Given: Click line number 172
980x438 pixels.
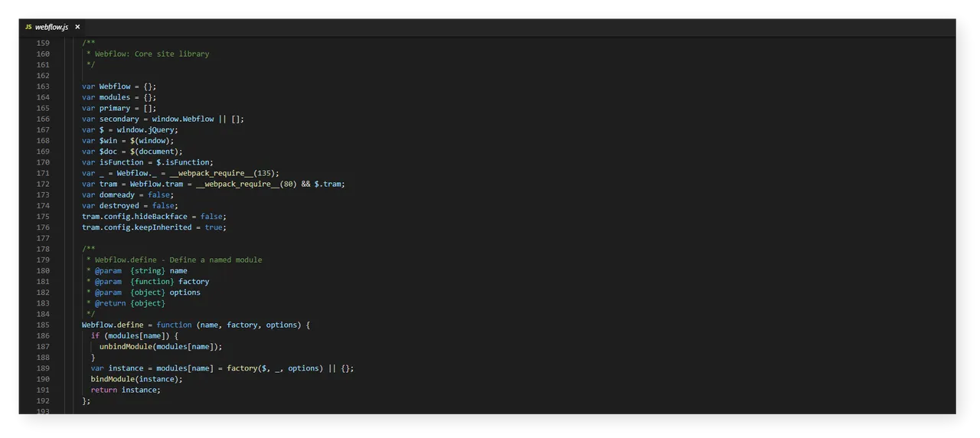Looking at the screenshot, I should (x=43, y=184).
